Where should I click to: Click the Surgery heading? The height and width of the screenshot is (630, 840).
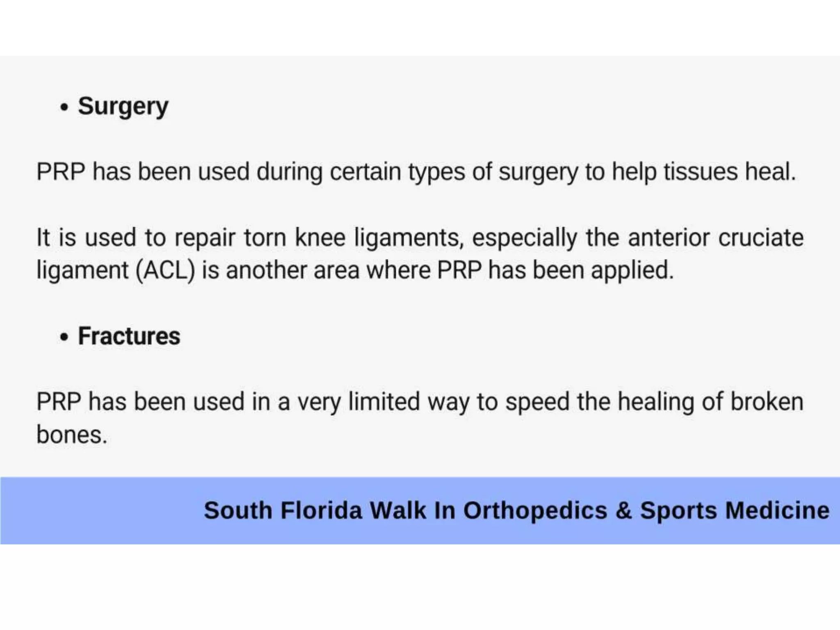(123, 107)
